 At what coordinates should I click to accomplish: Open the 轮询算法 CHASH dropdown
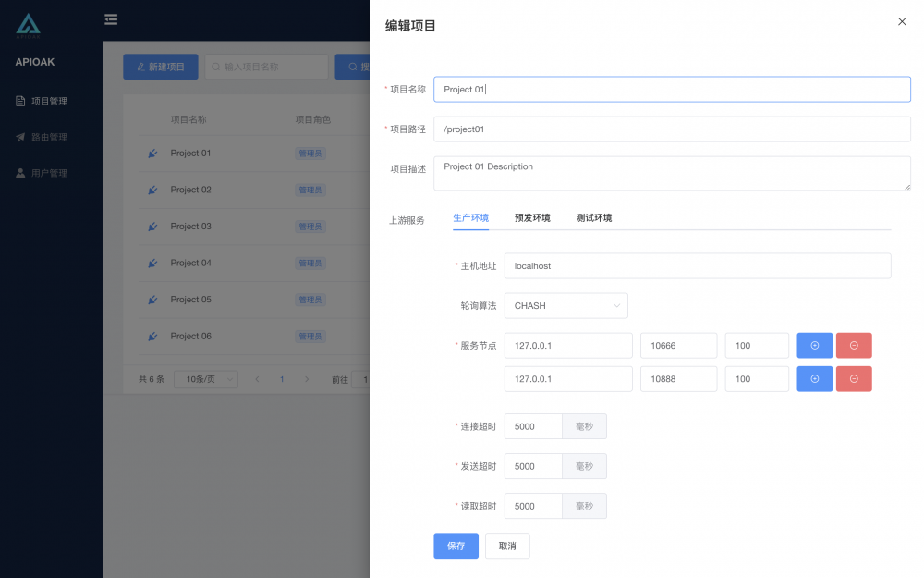(x=565, y=305)
